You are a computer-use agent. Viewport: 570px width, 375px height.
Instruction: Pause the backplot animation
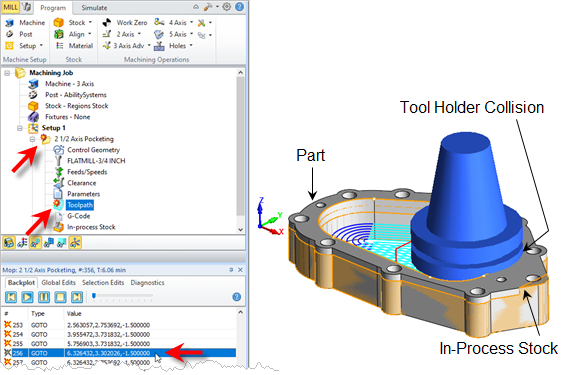click(44, 297)
